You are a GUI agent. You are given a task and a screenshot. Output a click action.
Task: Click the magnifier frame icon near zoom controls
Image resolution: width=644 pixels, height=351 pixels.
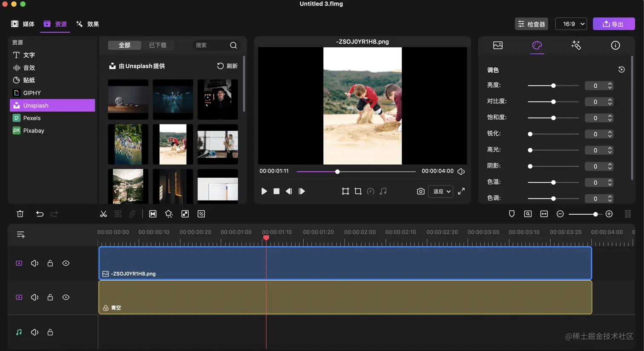(528, 214)
